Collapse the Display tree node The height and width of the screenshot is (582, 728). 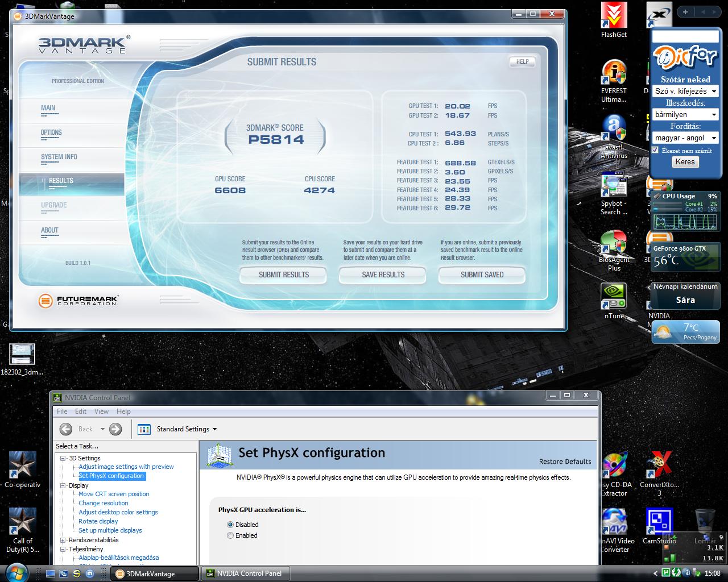[x=63, y=485]
